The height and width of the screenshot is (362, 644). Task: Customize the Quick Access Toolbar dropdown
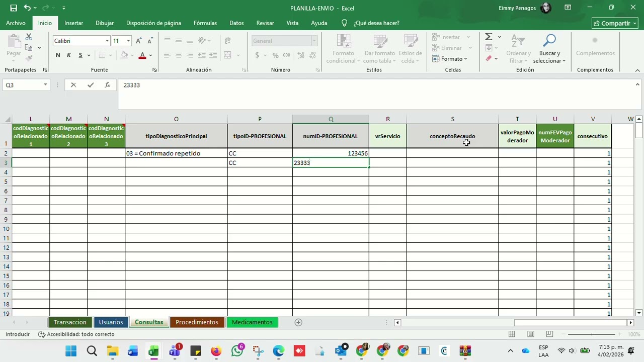pyautogui.click(x=63, y=8)
